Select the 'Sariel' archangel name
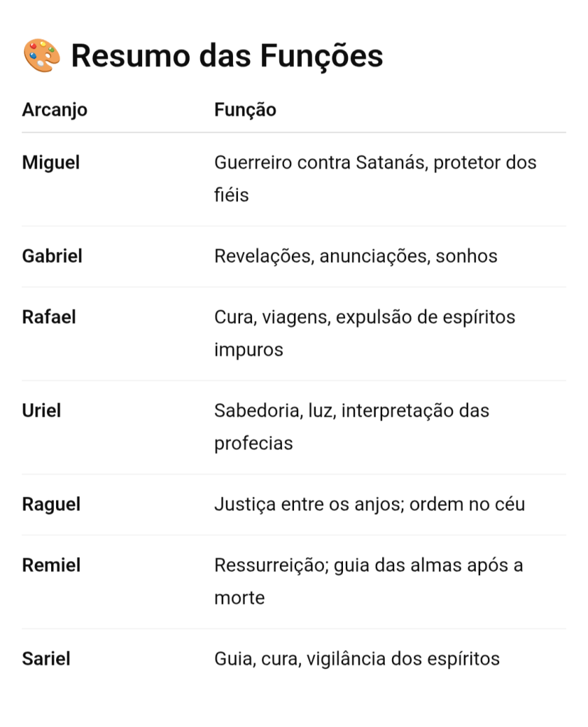The width and height of the screenshot is (588, 727). 46,660
